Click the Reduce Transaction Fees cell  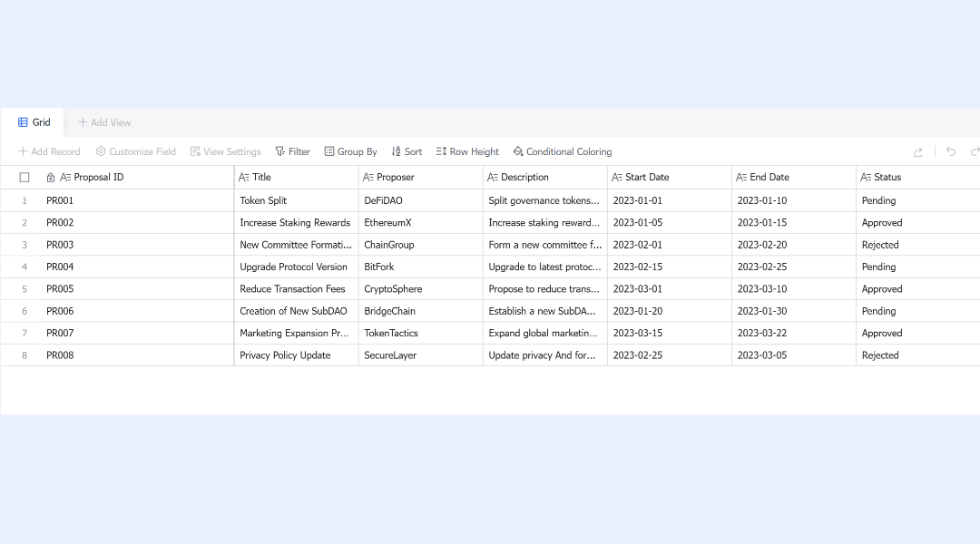(x=296, y=289)
